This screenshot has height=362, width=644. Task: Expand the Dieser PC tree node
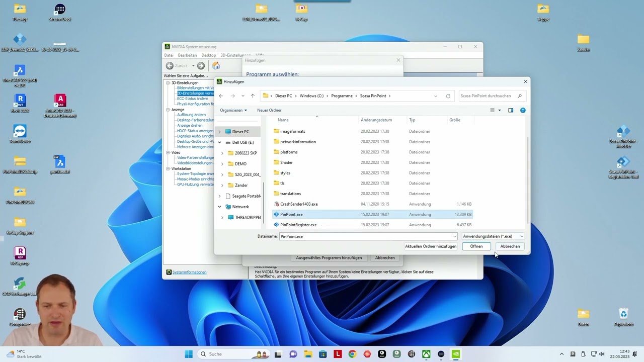point(219,132)
